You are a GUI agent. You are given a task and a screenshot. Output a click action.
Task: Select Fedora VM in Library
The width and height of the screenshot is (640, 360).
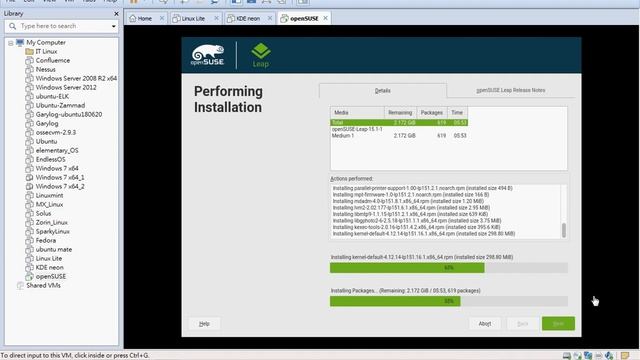point(46,240)
